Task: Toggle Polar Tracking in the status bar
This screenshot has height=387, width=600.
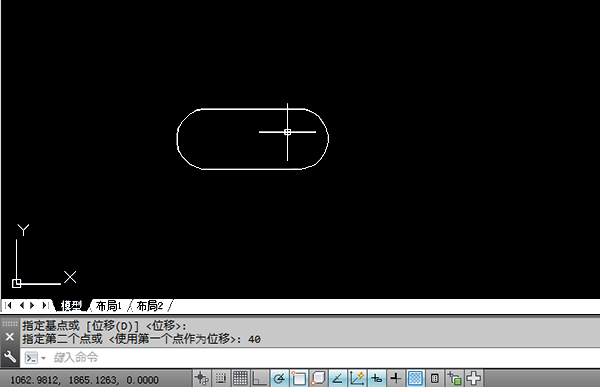Action: point(279,379)
